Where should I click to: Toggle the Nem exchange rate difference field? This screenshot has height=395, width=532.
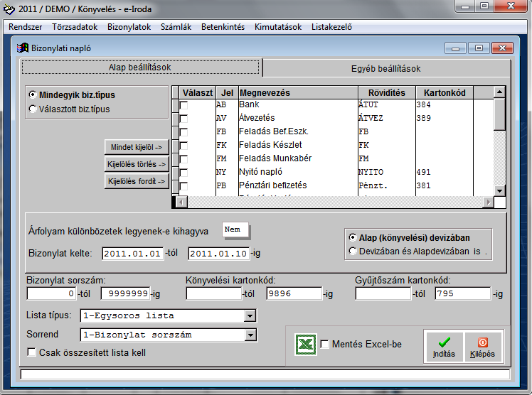[236, 230]
